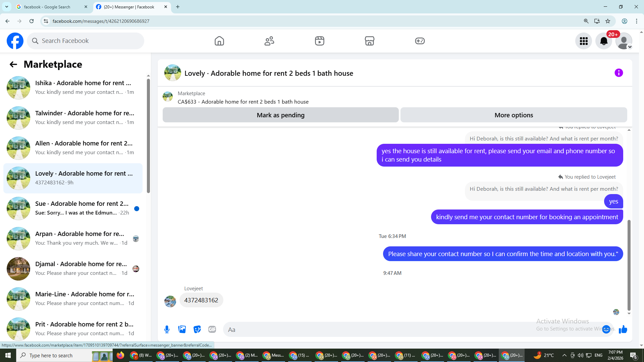Screen dimensions: 644x362
Task: Open the Facebook Home icon
Action: point(219,41)
